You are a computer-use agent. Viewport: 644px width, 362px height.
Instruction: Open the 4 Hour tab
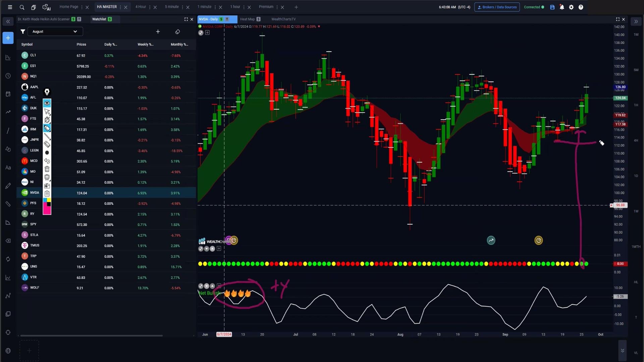[x=141, y=7]
